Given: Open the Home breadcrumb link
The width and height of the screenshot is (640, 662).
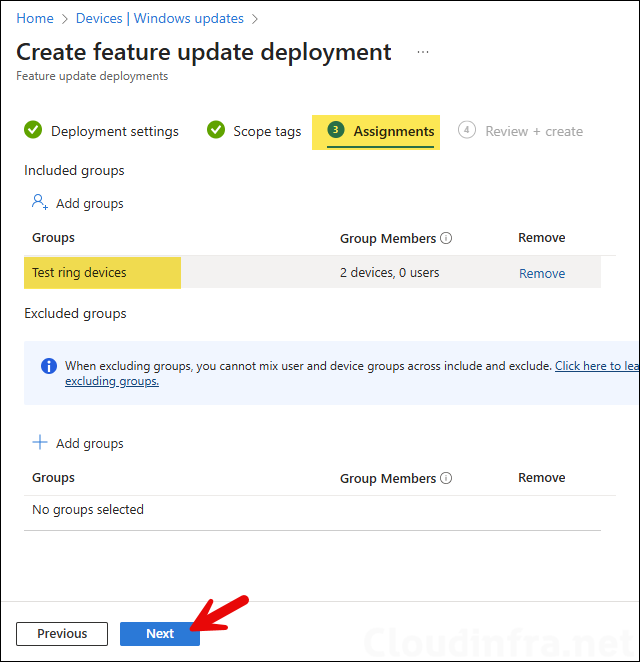Looking at the screenshot, I should 35,18.
